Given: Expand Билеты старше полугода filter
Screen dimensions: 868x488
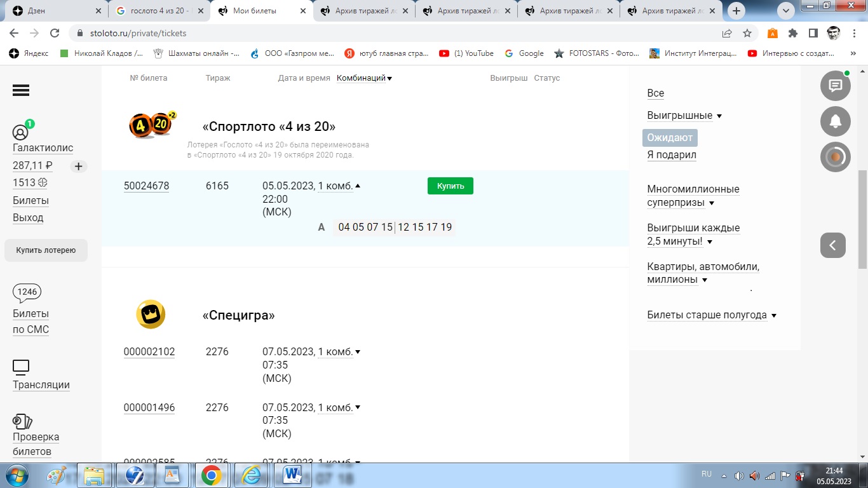Looking at the screenshot, I should [712, 315].
